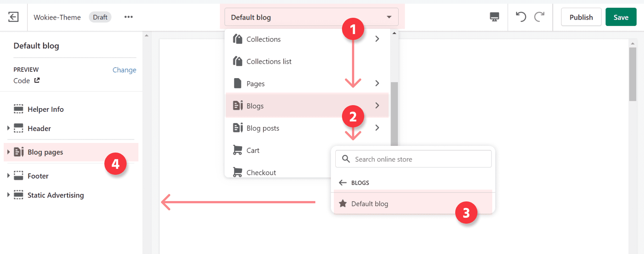Click the Change preview link
This screenshot has width=644, height=254.
click(124, 70)
